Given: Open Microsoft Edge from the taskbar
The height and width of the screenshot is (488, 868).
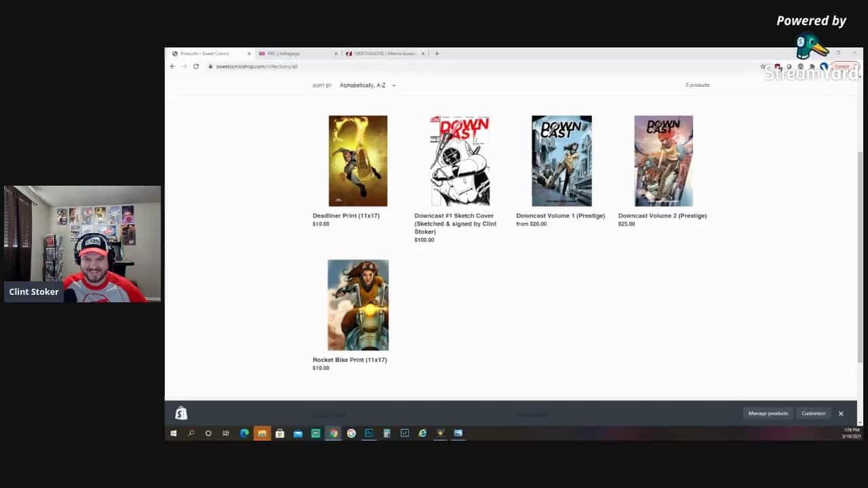Looking at the screenshot, I should [244, 433].
